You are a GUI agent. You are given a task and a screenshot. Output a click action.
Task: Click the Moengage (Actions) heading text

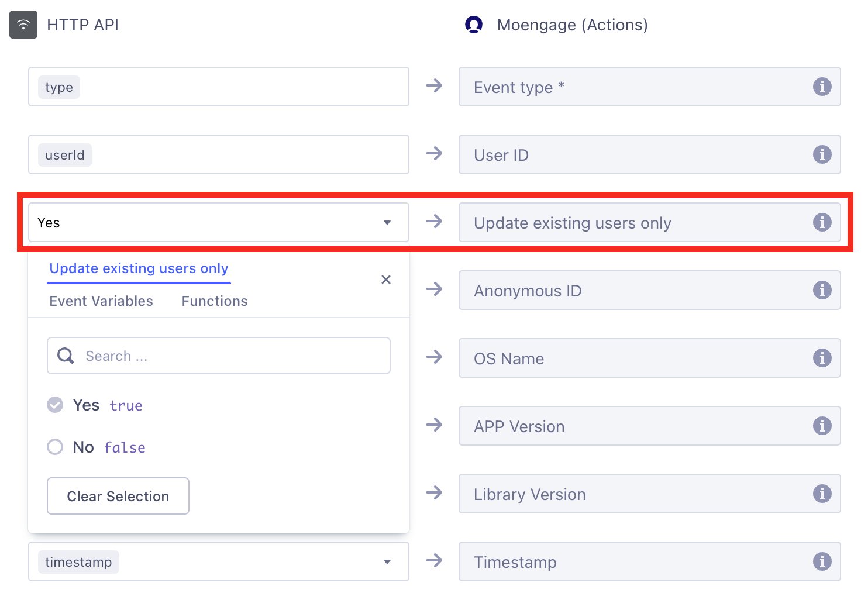(573, 25)
